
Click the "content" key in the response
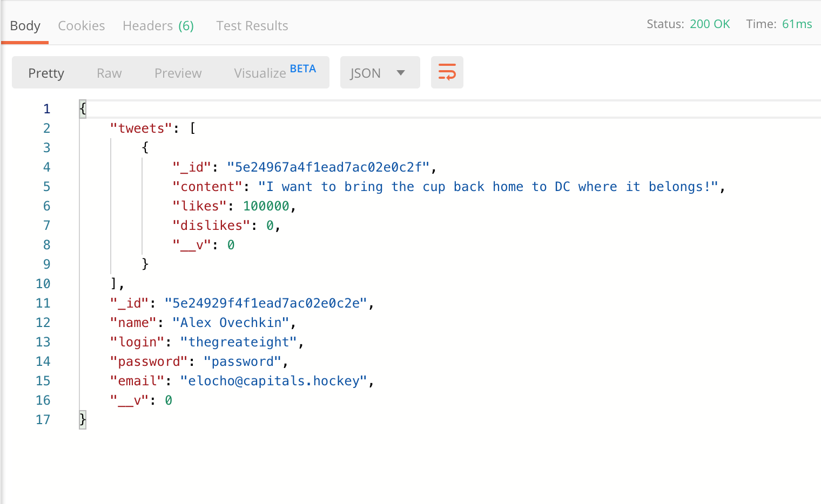(207, 187)
